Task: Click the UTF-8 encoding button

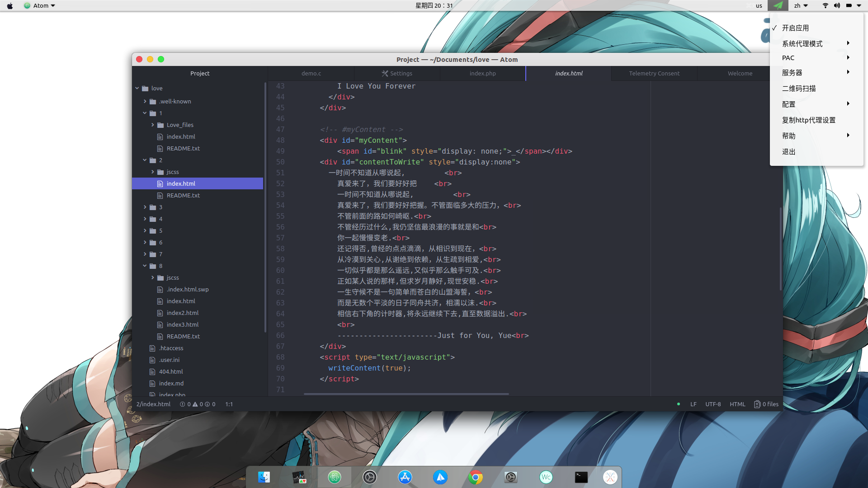Action: click(x=713, y=404)
